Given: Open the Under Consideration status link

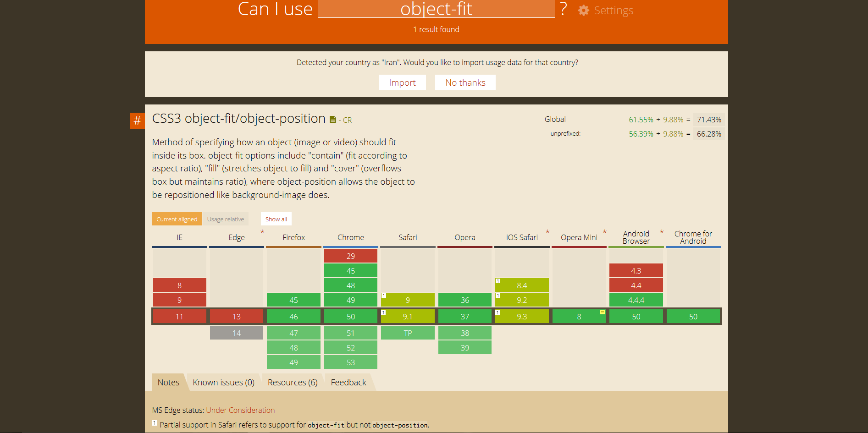Looking at the screenshot, I should [x=240, y=410].
